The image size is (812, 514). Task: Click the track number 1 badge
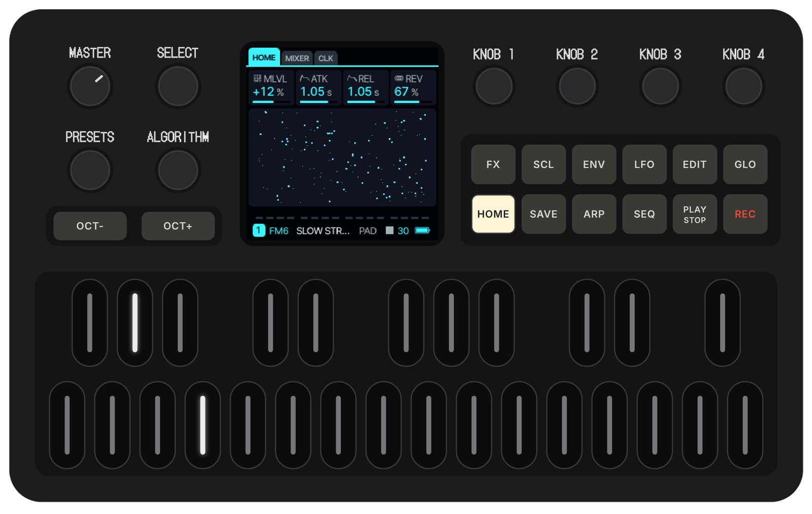[x=259, y=230]
